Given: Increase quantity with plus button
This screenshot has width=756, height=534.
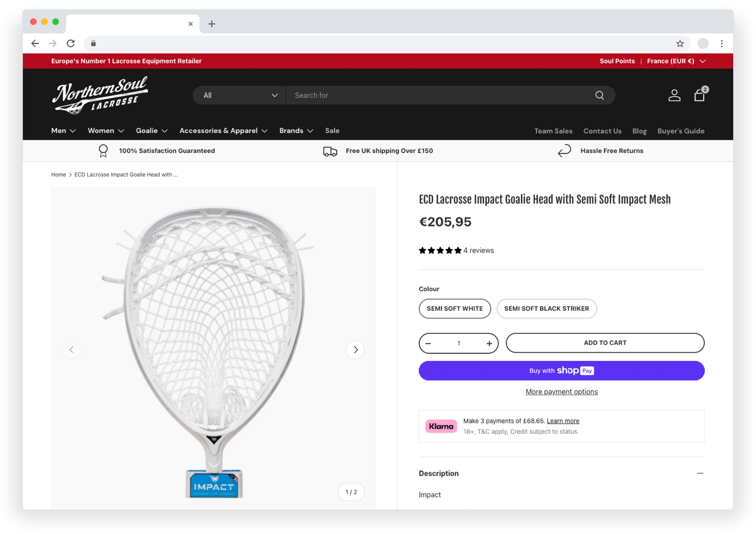Looking at the screenshot, I should pyautogui.click(x=489, y=344).
